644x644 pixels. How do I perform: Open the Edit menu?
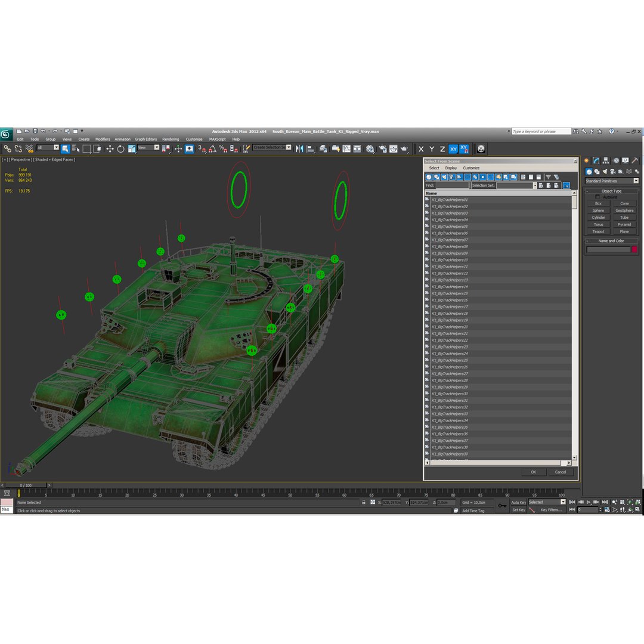tap(20, 139)
